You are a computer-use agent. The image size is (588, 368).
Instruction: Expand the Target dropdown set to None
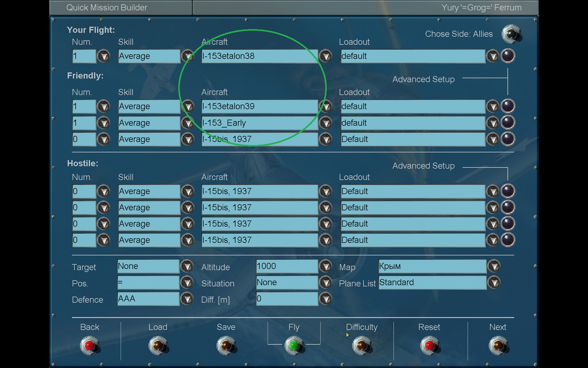click(187, 266)
